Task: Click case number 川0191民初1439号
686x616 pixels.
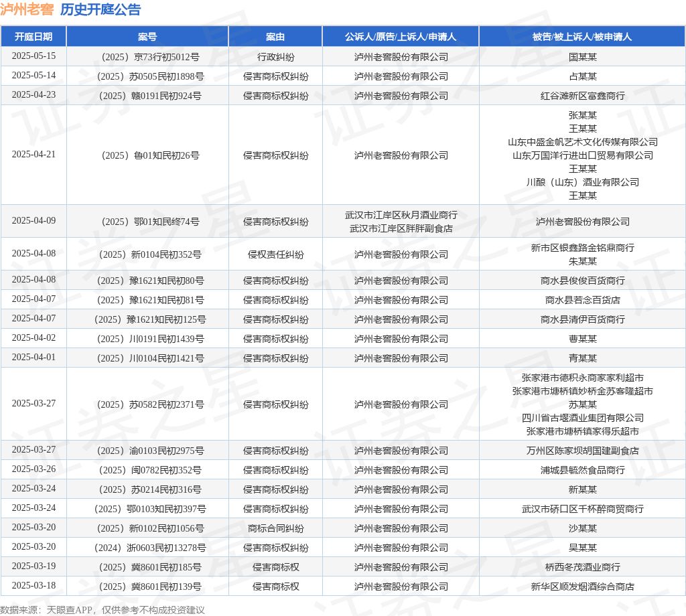Action: tap(150, 339)
